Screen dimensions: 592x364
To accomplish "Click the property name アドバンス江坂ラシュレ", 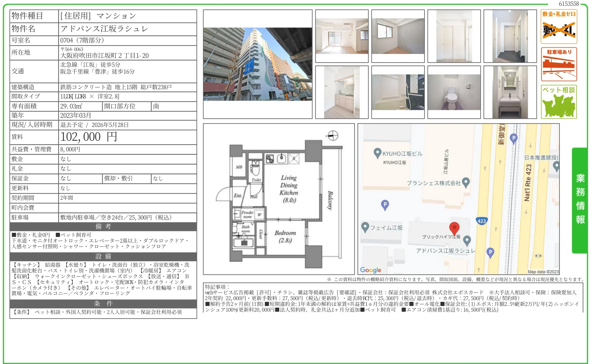I will 104,29.
